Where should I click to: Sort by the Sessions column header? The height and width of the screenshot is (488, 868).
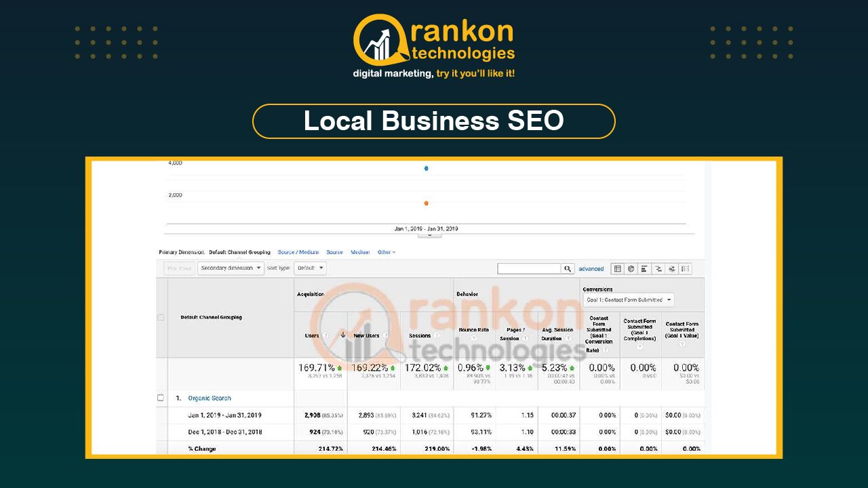coord(420,335)
